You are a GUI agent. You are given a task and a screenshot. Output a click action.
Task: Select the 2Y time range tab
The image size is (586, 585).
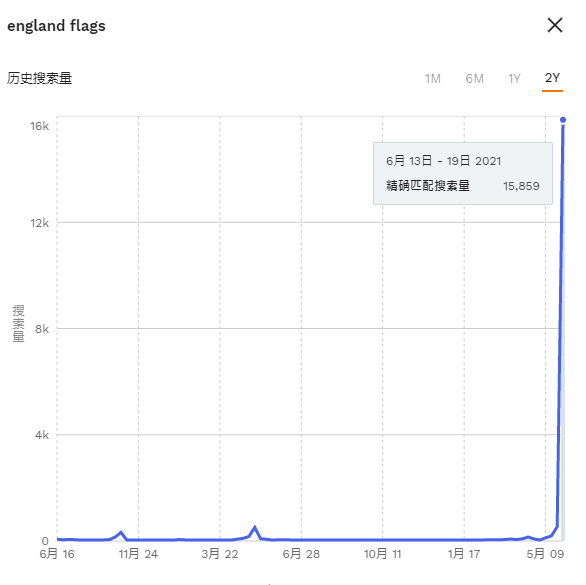[552, 78]
